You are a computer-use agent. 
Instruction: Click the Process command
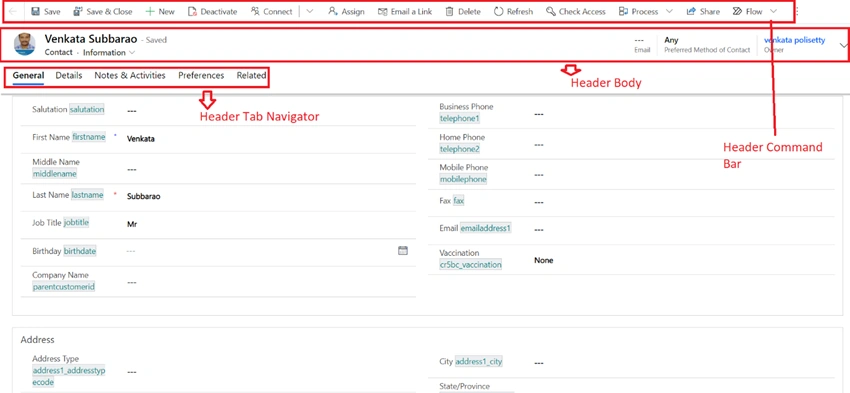coord(639,11)
